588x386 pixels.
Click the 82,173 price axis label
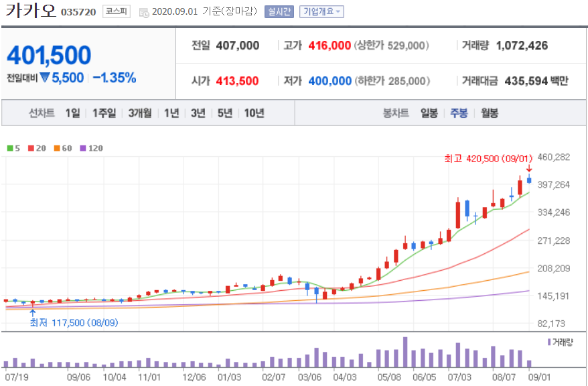551,324
